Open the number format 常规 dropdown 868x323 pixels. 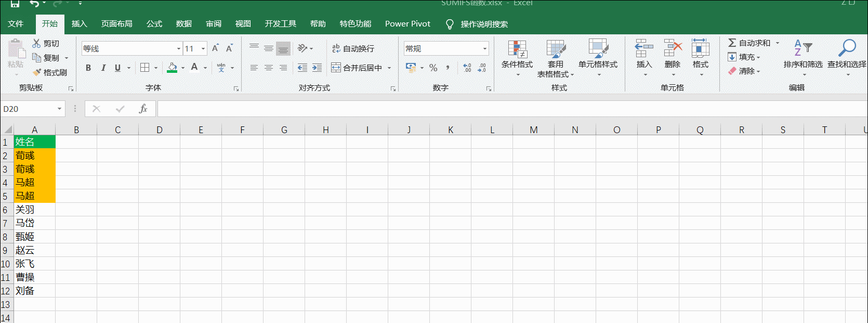point(485,48)
